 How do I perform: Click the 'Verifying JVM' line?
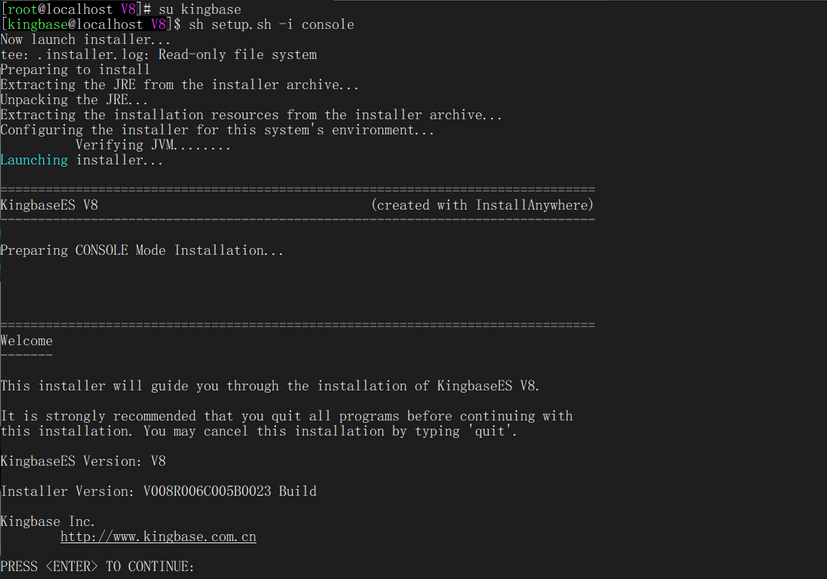click(x=153, y=145)
